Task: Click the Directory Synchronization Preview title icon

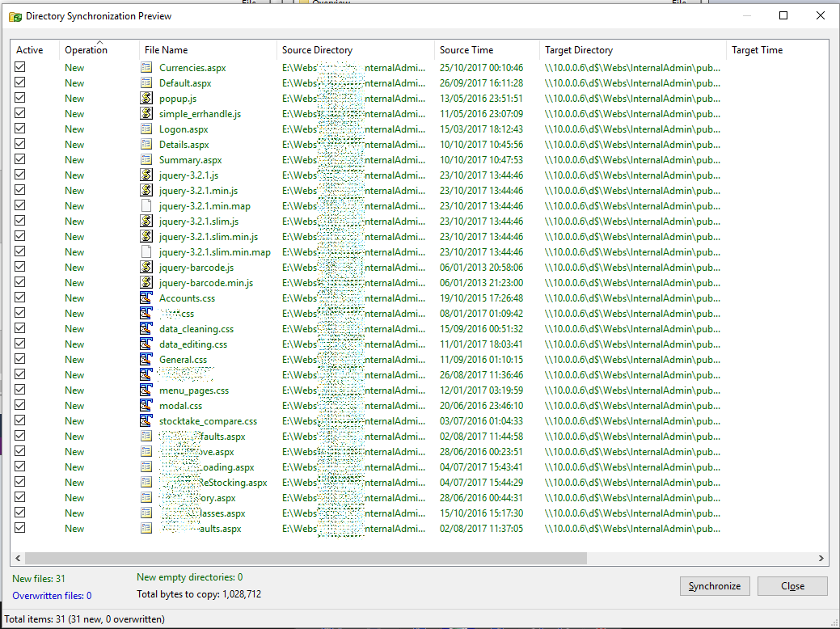Action: click(x=15, y=17)
